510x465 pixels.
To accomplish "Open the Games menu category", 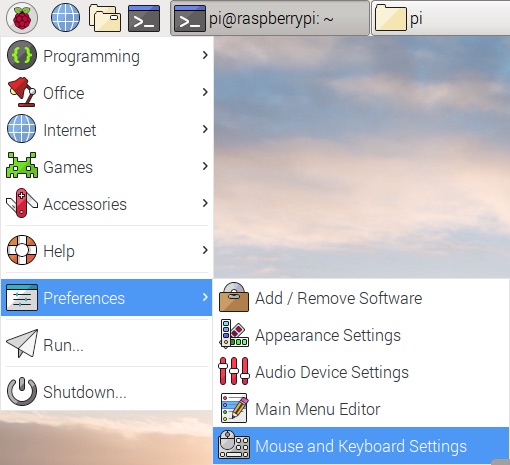I will tap(107, 166).
